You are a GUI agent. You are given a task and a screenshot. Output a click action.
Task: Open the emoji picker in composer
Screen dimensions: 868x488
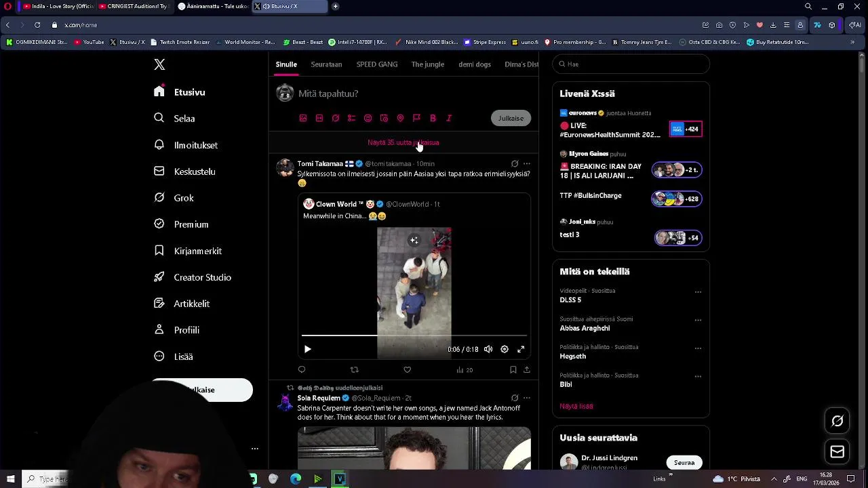[x=368, y=118]
